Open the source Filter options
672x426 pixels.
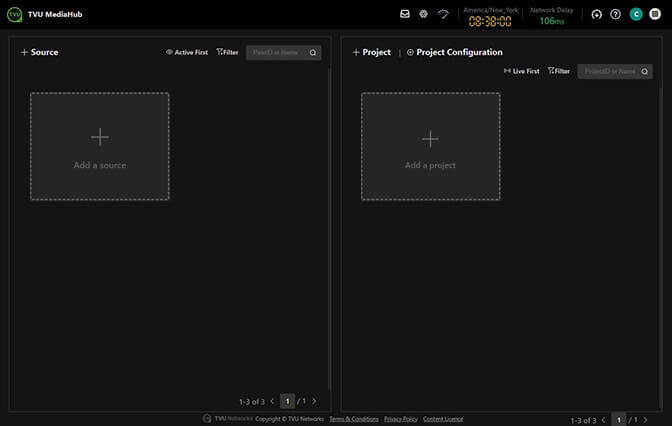pos(227,52)
